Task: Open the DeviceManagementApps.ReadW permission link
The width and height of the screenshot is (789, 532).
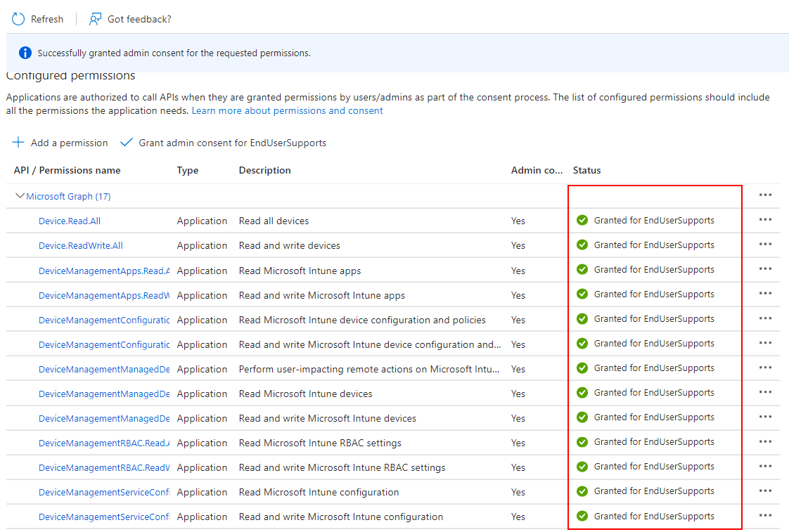Action: [x=104, y=295]
